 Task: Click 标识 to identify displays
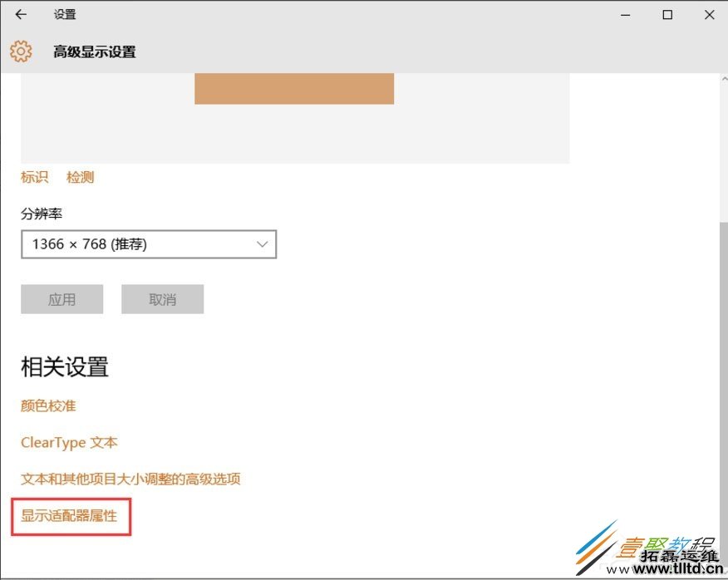click(x=34, y=176)
